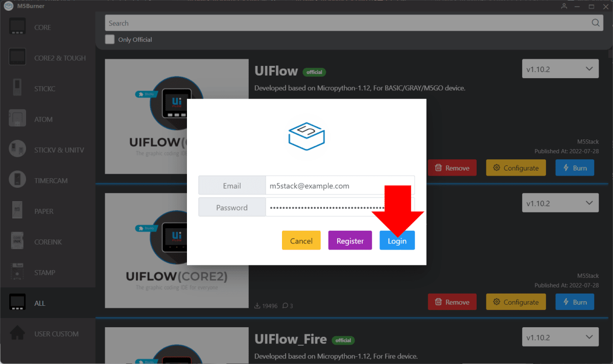Click the M5Stack box logo in login dialog

306,136
